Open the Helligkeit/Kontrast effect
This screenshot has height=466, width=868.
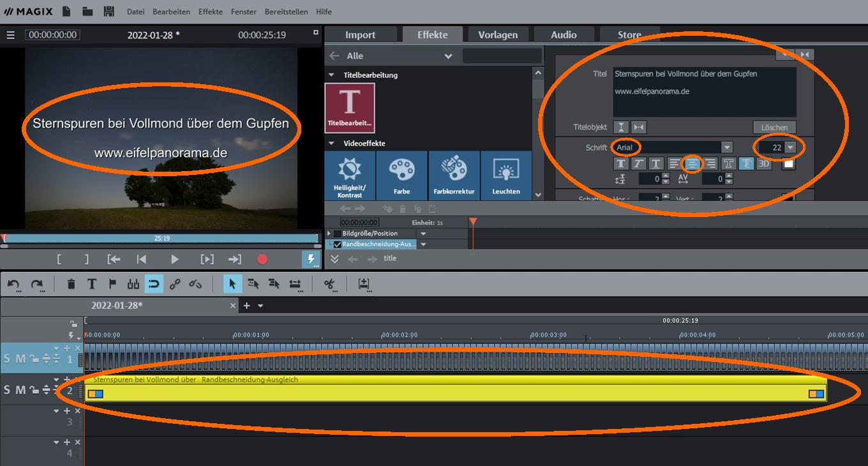coord(350,176)
